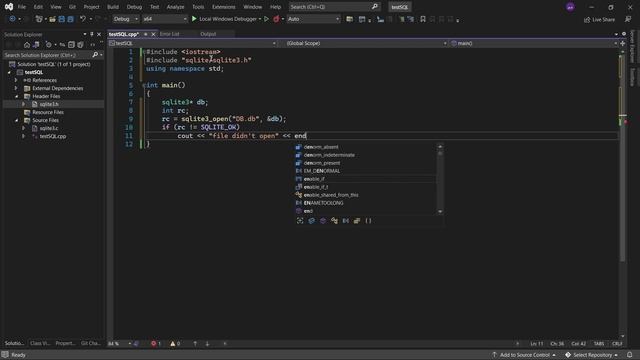This screenshot has height=360, width=640.
Task: Open the Extensions menu
Action: 223,7
